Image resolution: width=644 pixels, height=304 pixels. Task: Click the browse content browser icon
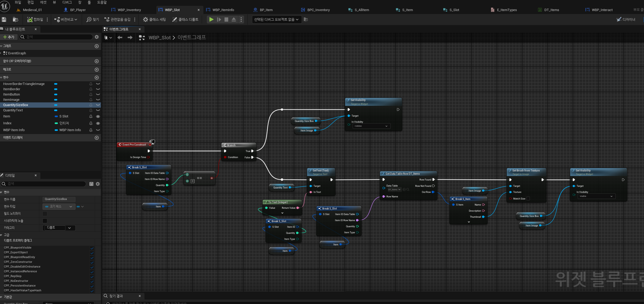pos(15,19)
